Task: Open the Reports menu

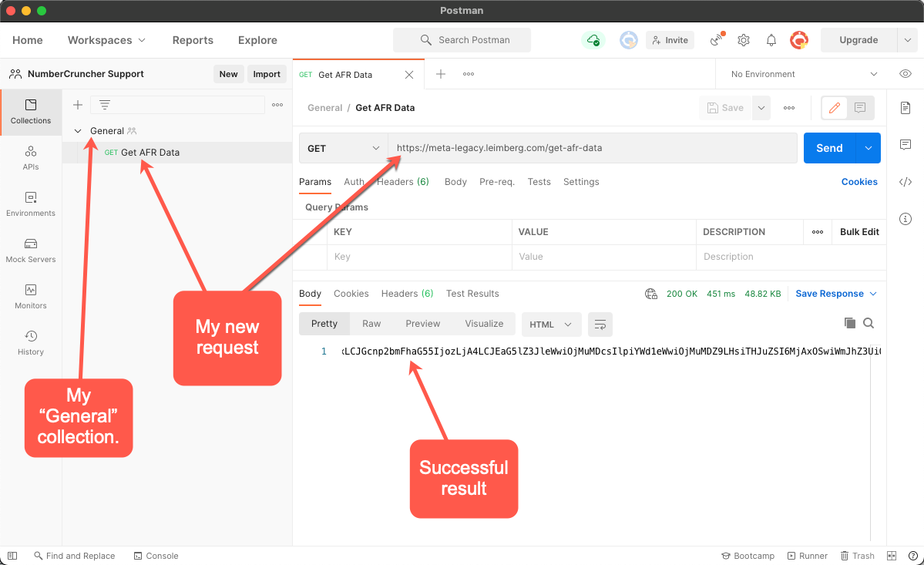Action: tap(193, 40)
